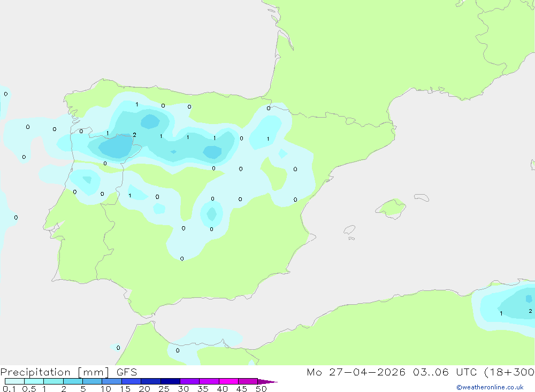Click the above-50 arrow tip of legend

(x=267, y=381)
